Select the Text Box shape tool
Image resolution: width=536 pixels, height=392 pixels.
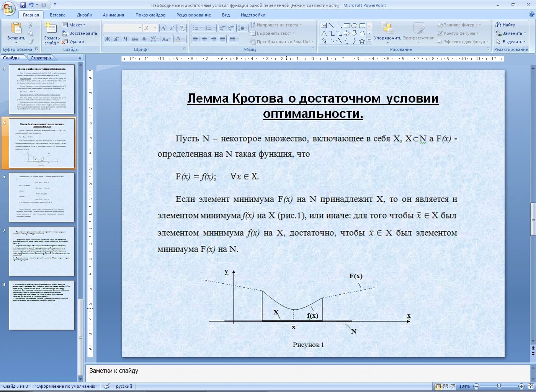click(x=324, y=26)
